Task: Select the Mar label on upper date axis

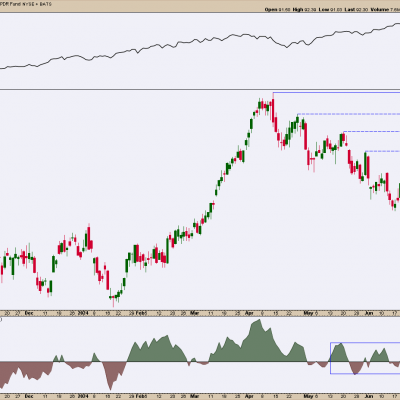Action: [194, 313]
